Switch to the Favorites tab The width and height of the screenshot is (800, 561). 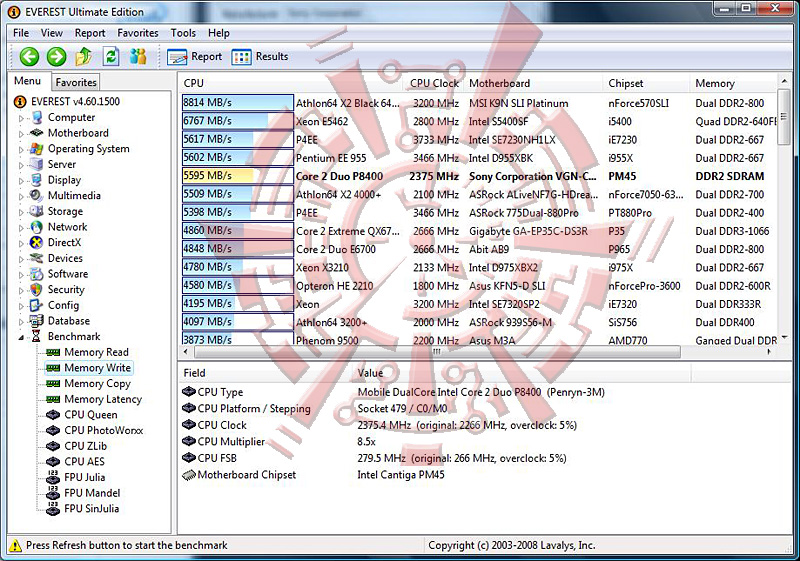click(x=76, y=82)
